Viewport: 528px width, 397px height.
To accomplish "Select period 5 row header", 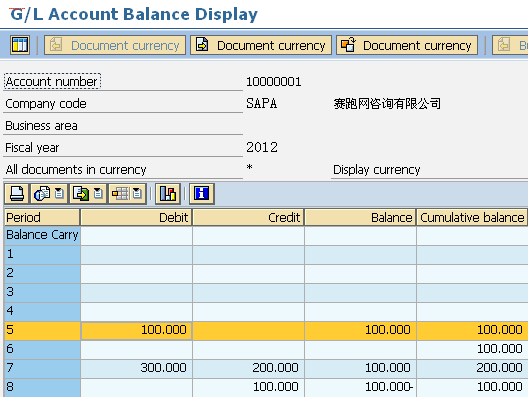I will click(x=42, y=330).
